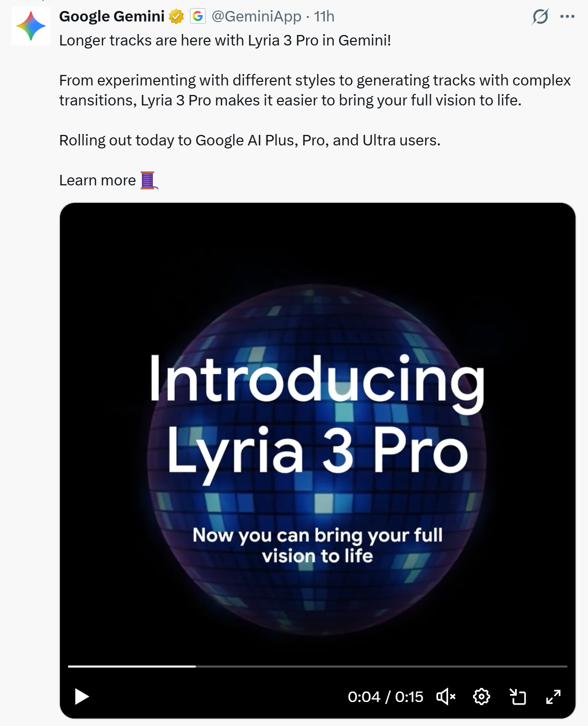588x726 pixels.
Task: Open Grok actions icon on the post
Action: point(540,16)
